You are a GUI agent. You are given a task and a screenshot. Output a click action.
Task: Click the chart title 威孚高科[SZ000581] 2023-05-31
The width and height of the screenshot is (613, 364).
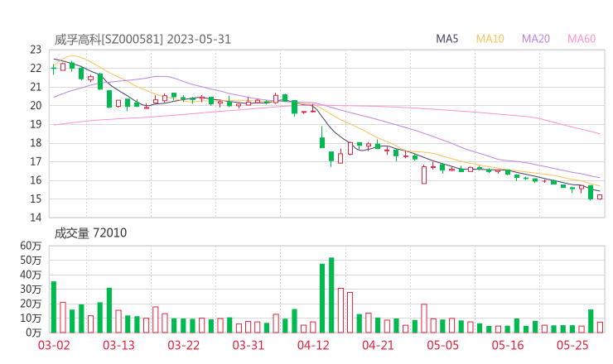pyautogui.click(x=142, y=40)
